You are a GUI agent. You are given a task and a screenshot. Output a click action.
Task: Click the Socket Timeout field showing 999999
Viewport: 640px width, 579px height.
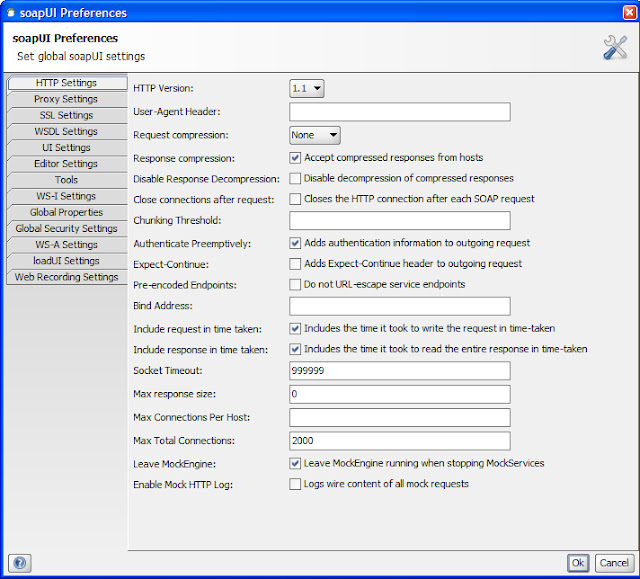pyautogui.click(x=400, y=370)
